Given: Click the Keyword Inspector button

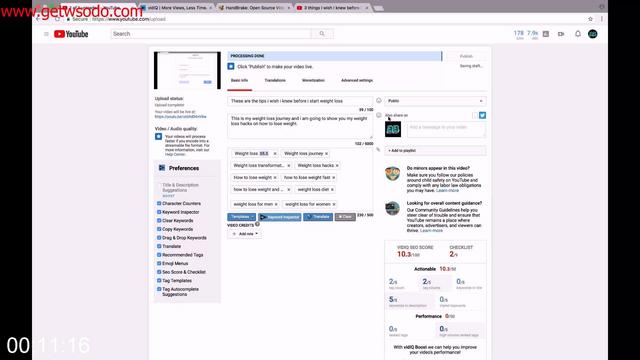Looking at the screenshot, I should coord(280,217).
